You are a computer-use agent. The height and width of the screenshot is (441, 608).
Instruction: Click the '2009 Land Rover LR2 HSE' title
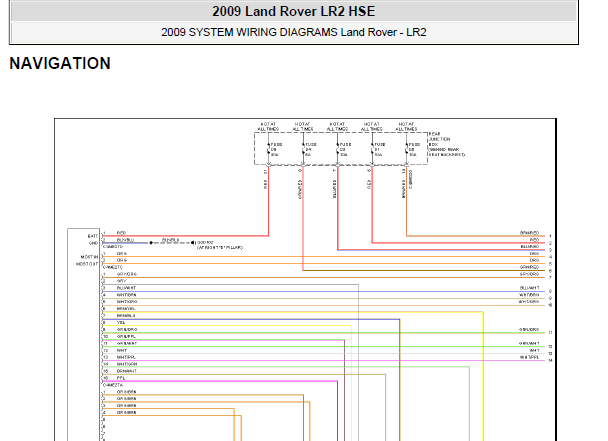[294, 11]
